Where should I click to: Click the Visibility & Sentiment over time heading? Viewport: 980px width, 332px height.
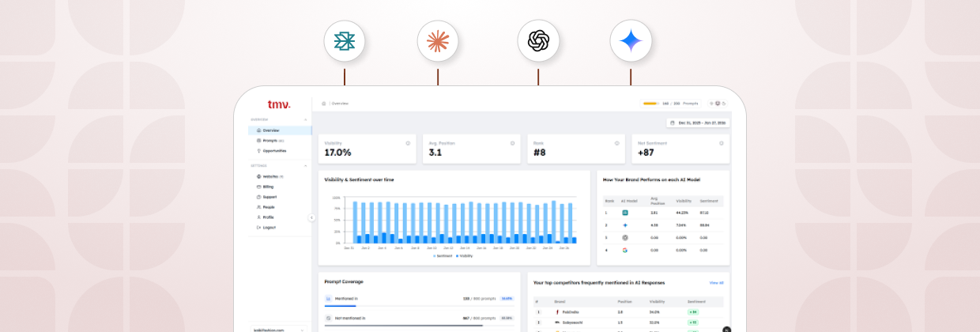(360, 179)
